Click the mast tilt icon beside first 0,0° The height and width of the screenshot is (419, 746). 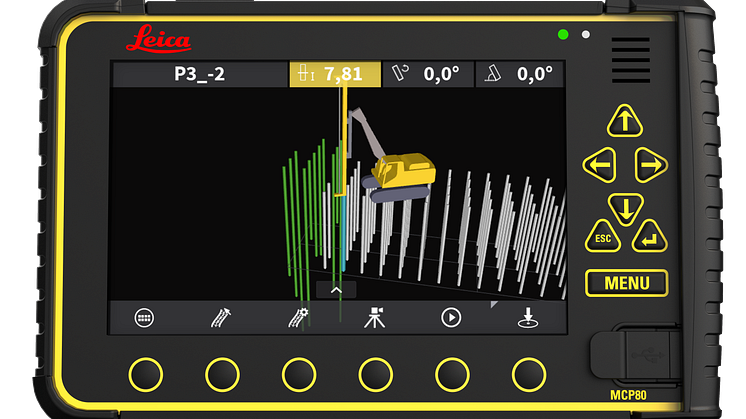(400, 73)
